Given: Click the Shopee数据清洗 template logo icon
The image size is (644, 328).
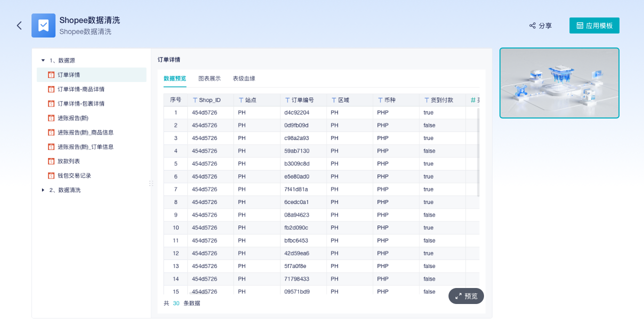Looking at the screenshot, I should pyautogui.click(x=43, y=25).
